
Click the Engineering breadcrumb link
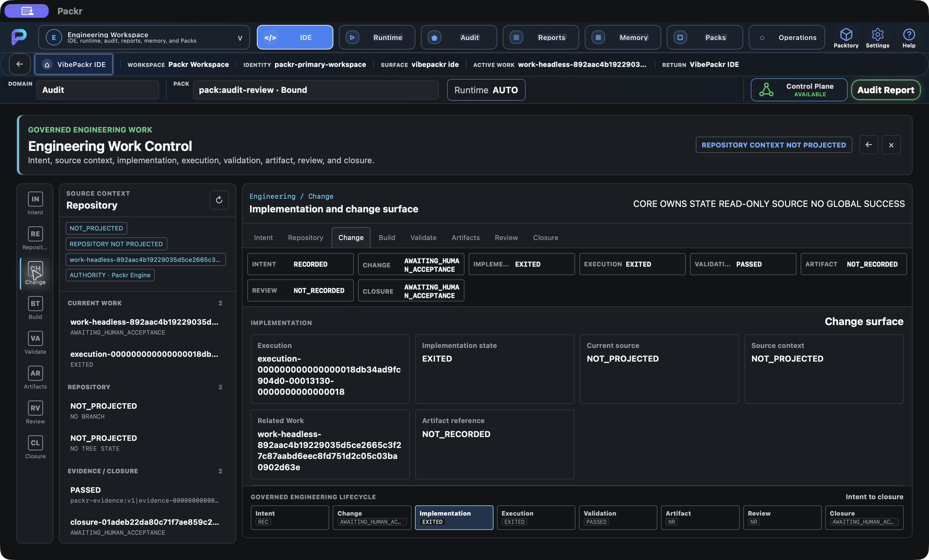[272, 196]
